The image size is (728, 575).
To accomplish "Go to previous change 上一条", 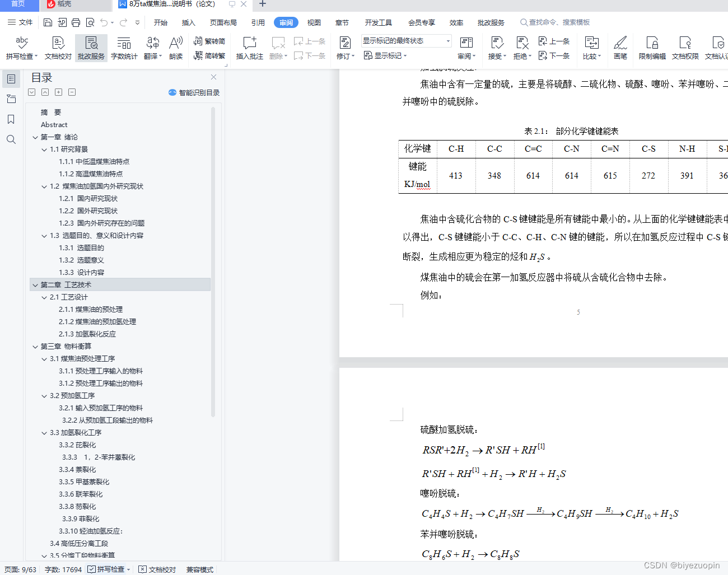I will 554,41.
